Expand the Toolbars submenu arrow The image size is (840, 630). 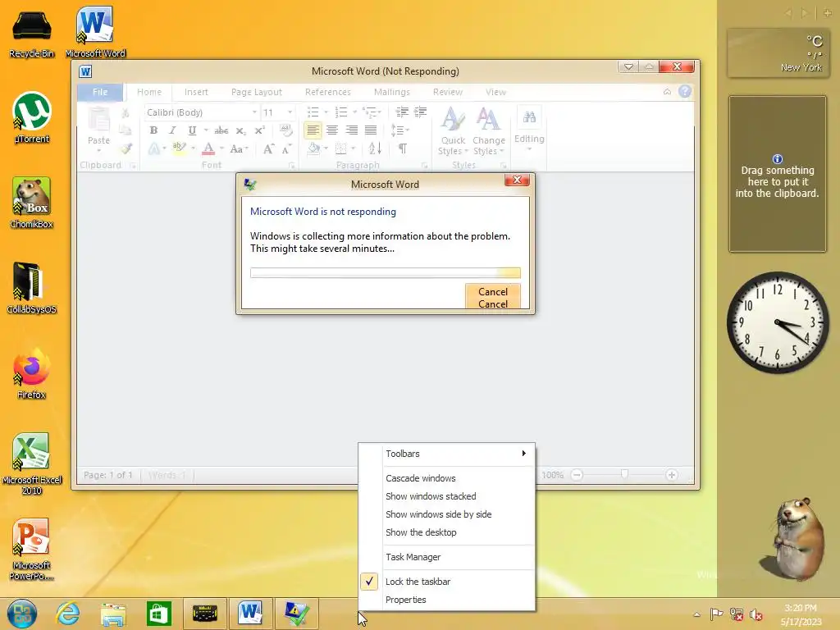(524, 453)
